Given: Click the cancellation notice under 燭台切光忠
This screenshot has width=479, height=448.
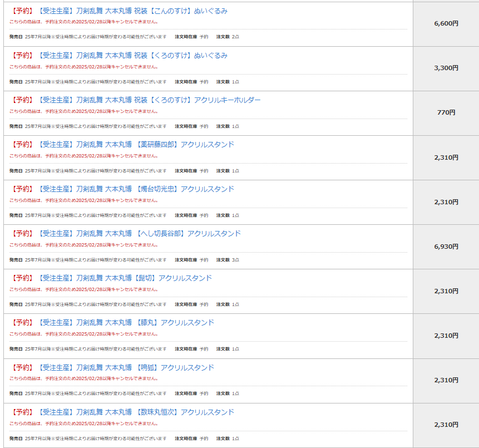Looking at the screenshot, I should point(83,200).
